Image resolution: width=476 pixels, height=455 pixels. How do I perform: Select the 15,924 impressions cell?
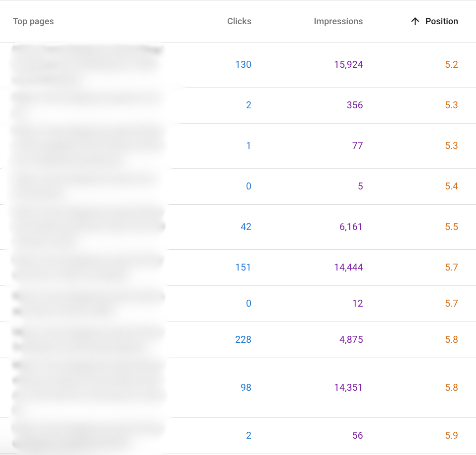[348, 65]
